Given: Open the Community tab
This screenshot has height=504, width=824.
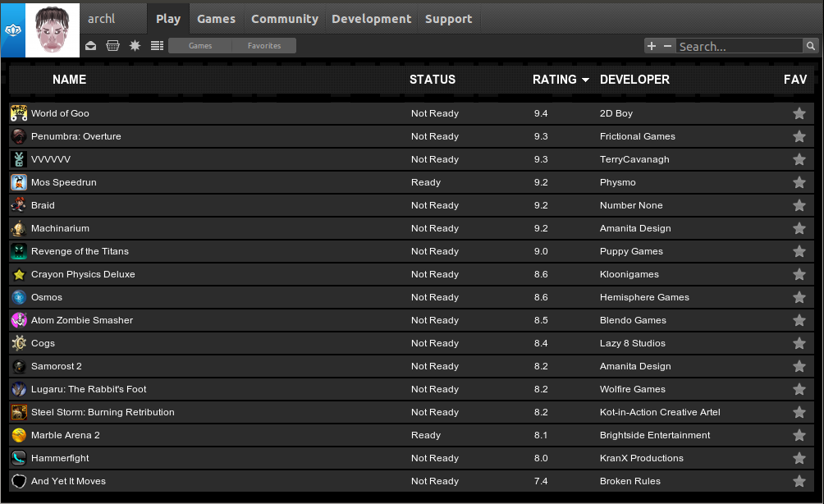Looking at the screenshot, I should 285,19.
